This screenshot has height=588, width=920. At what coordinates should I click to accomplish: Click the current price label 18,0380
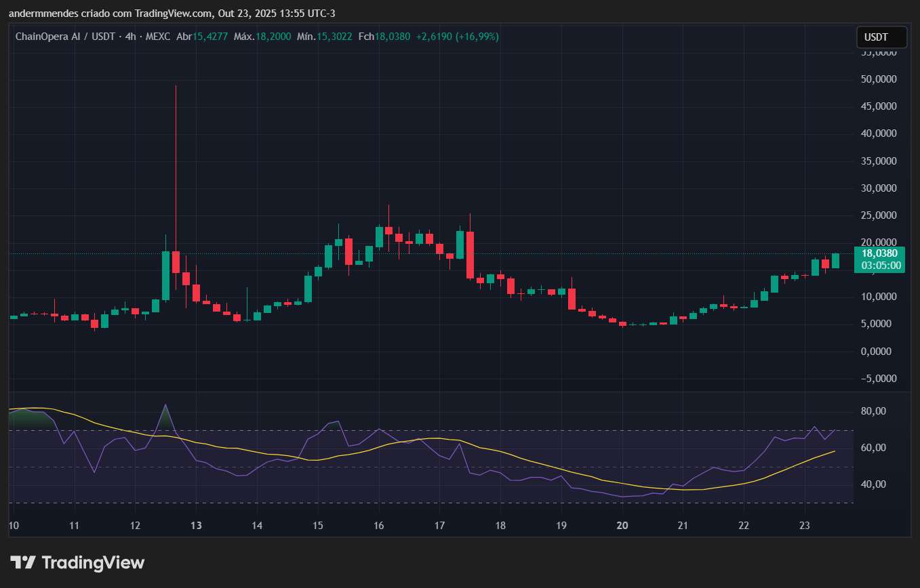click(x=879, y=254)
